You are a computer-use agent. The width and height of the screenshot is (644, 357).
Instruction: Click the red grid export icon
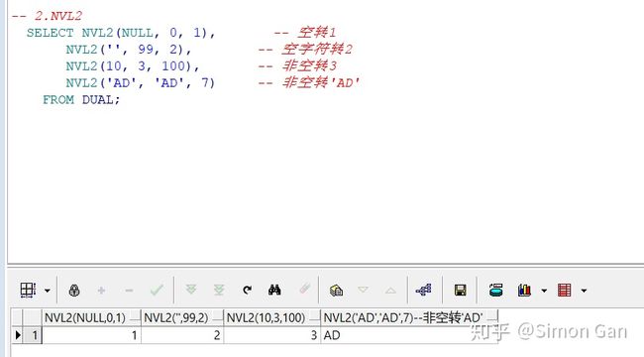[x=565, y=291]
